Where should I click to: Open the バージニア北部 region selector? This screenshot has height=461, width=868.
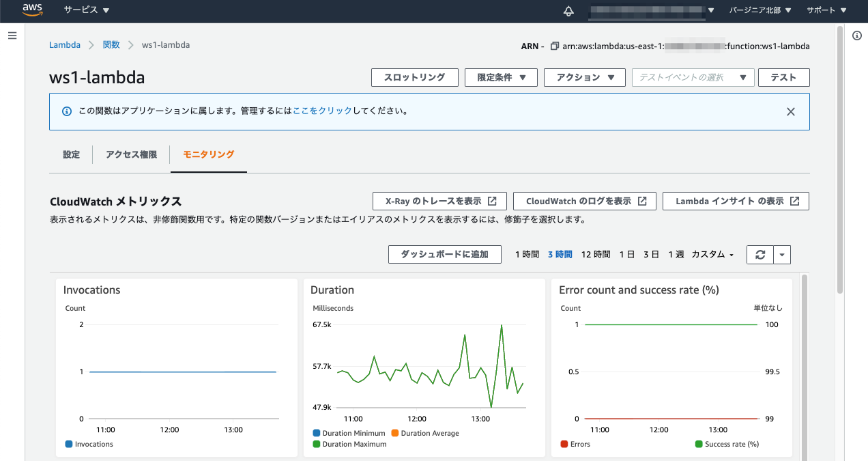[x=760, y=11]
